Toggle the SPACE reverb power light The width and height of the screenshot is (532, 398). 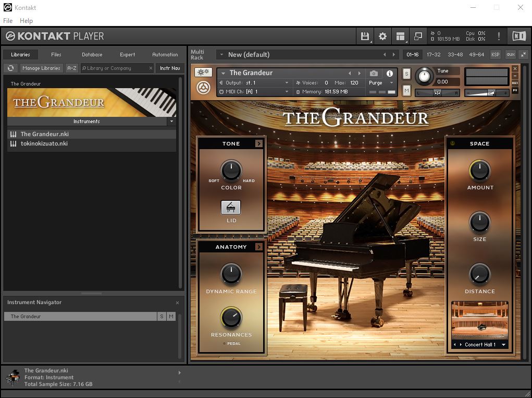(x=452, y=143)
